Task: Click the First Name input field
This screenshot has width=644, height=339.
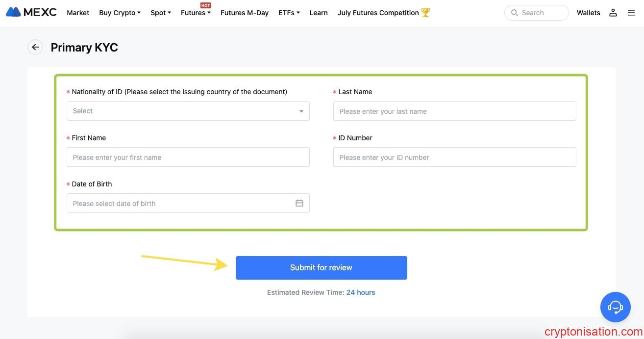Action: (188, 157)
